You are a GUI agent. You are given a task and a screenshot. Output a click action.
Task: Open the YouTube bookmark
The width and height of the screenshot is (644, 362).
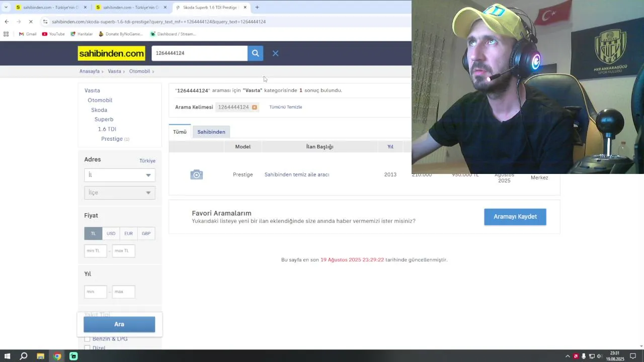tap(53, 34)
